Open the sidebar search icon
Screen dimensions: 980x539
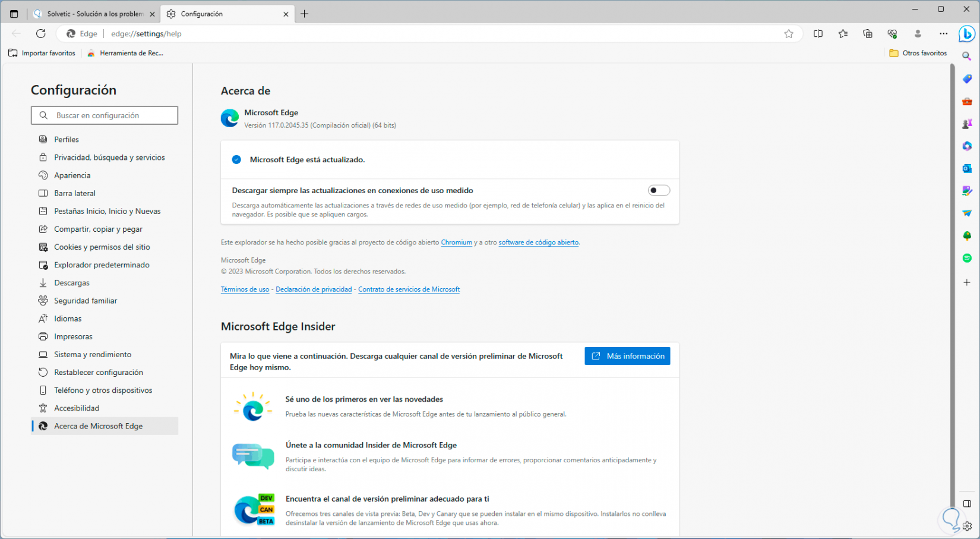coord(967,56)
